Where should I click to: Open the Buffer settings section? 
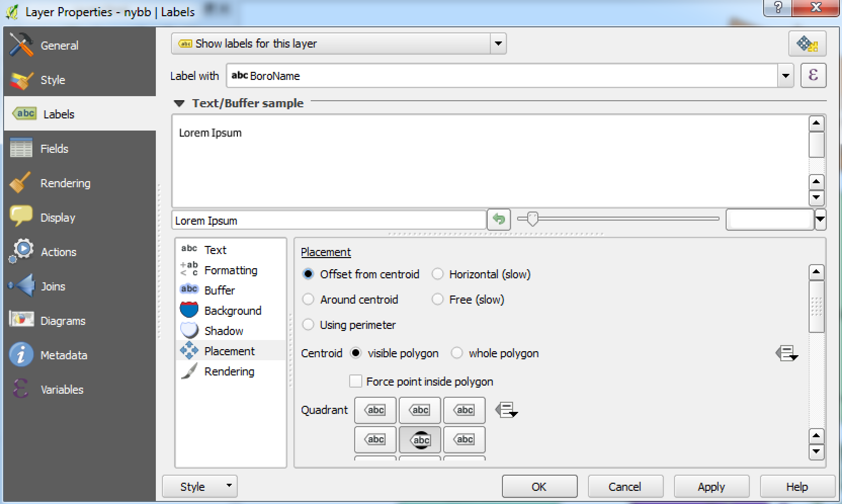[x=219, y=290]
